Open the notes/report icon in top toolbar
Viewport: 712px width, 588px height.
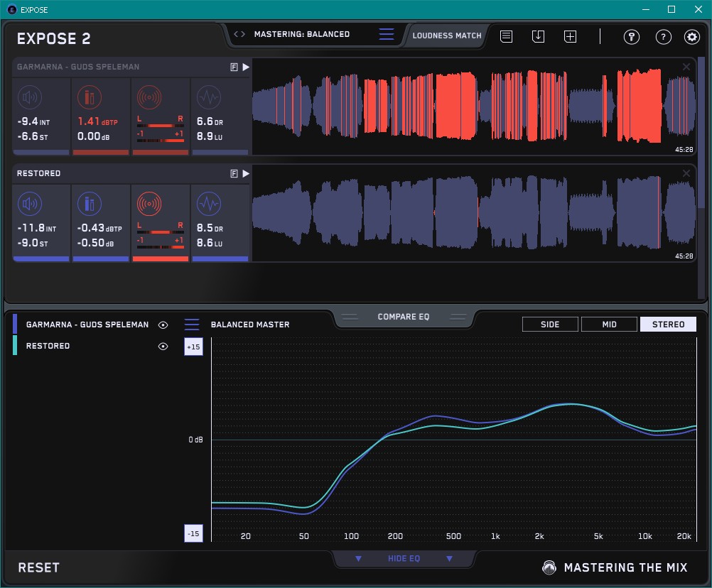point(507,37)
